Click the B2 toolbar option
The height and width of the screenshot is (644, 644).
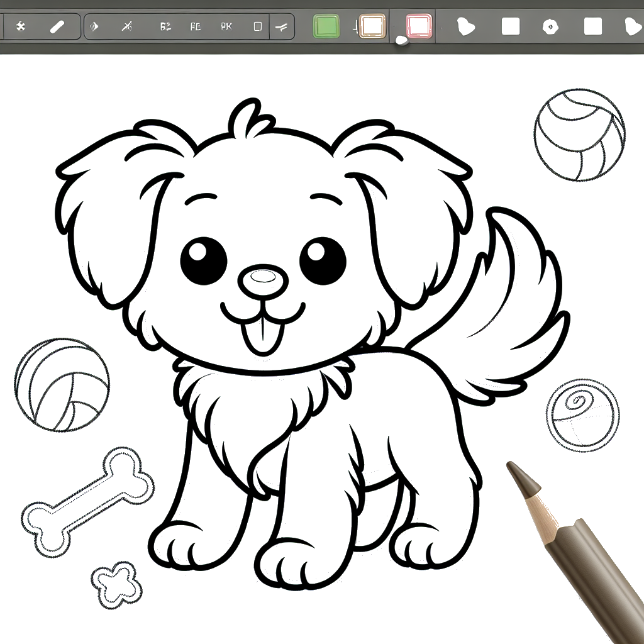pyautogui.click(x=165, y=27)
